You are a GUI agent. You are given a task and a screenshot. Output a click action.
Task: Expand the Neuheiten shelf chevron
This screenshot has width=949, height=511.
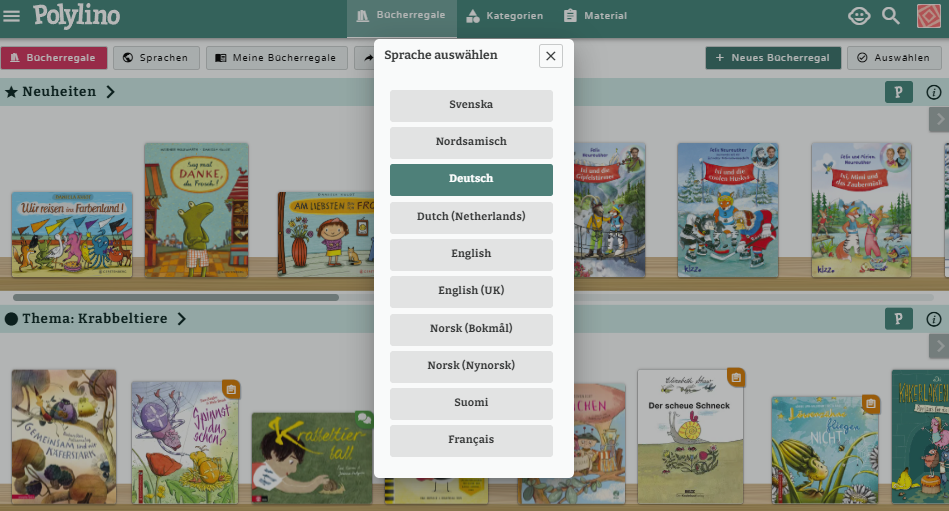click(x=110, y=92)
